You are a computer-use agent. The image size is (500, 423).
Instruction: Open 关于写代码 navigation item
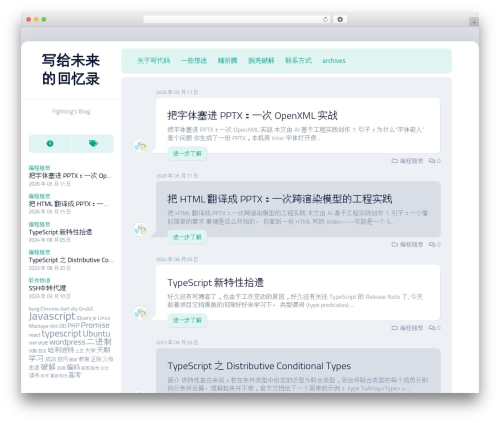click(x=153, y=61)
